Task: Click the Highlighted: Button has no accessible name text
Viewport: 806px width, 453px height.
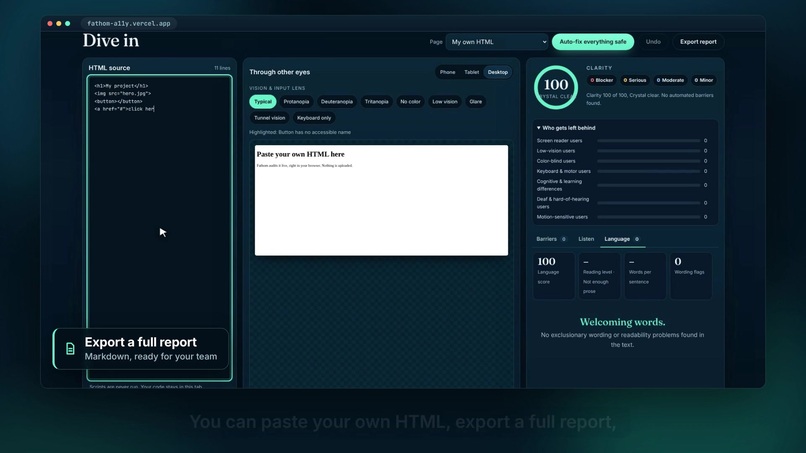Action: [300, 133]
